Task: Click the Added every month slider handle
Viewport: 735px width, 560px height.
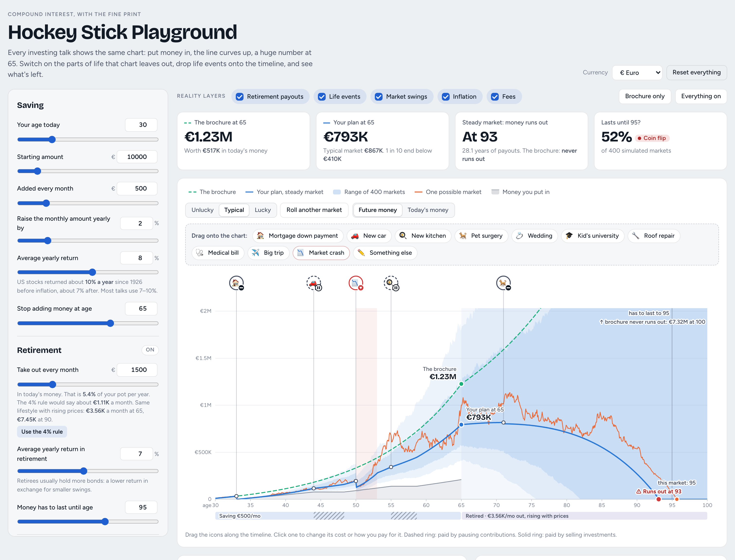Action: click(46, 203)
